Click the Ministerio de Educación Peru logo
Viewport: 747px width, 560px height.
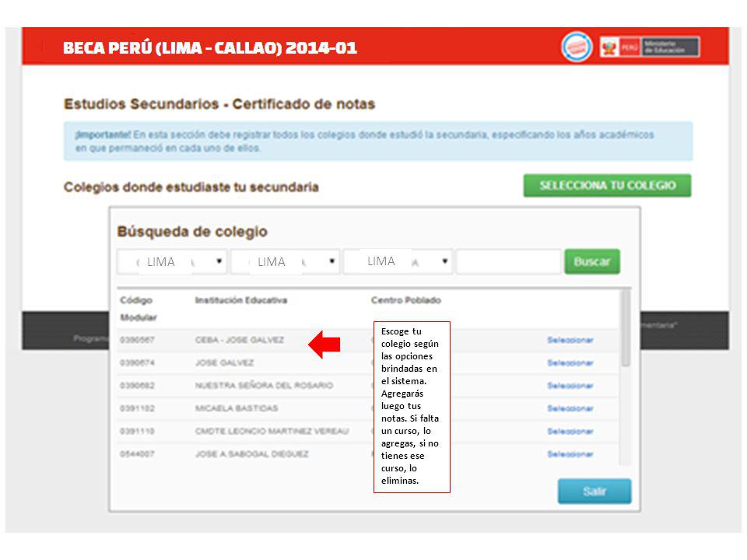tap(650, 47)
